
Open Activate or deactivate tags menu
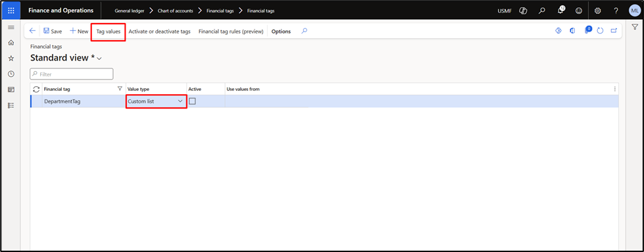[x=159, y=31]
